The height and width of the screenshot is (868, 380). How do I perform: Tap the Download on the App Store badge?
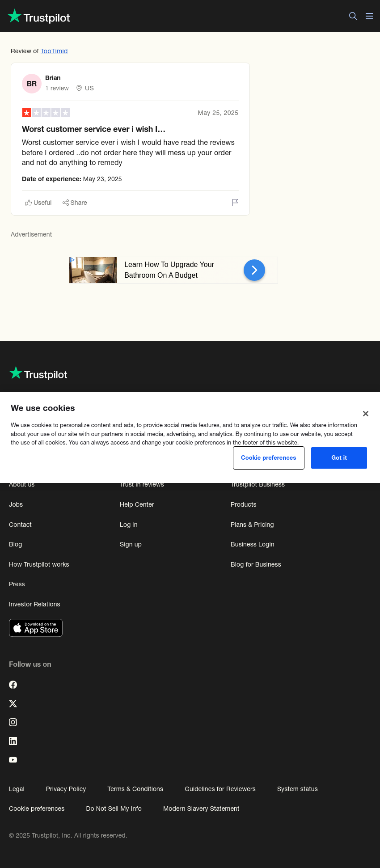(36, 628)
